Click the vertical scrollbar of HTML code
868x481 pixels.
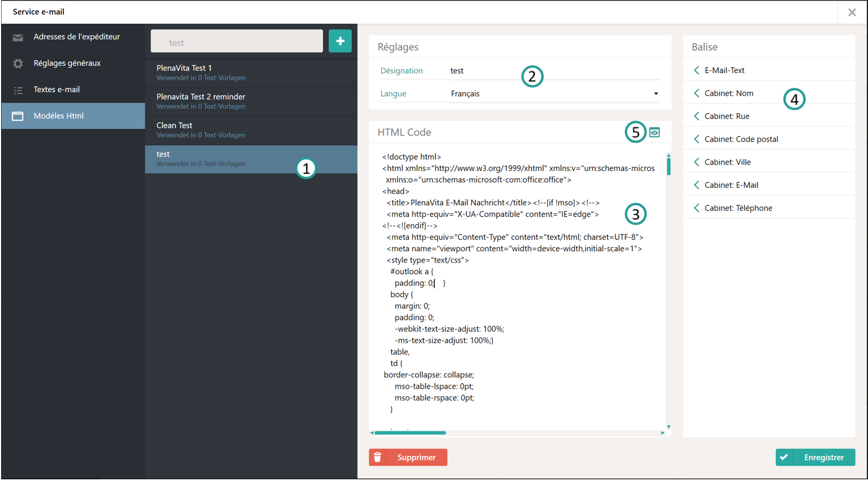tap(668, 166)
